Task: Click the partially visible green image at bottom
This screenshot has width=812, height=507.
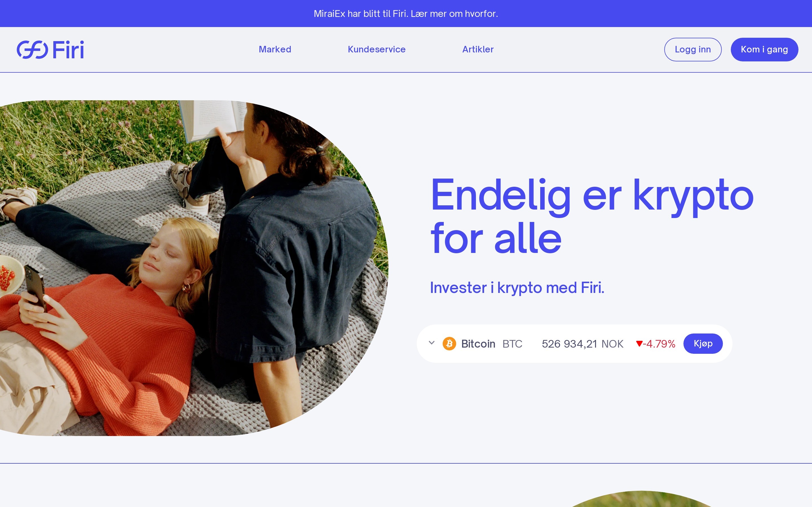Action: coord(641,499)
